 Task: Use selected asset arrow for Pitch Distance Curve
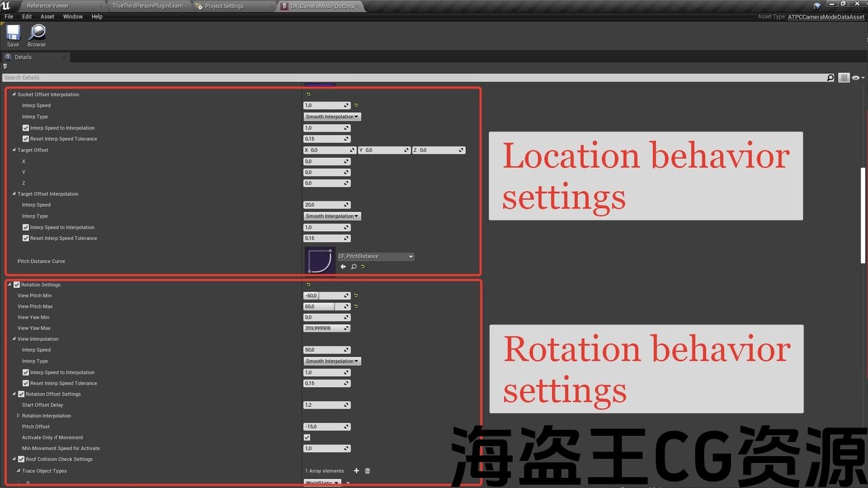coord(343,267)
